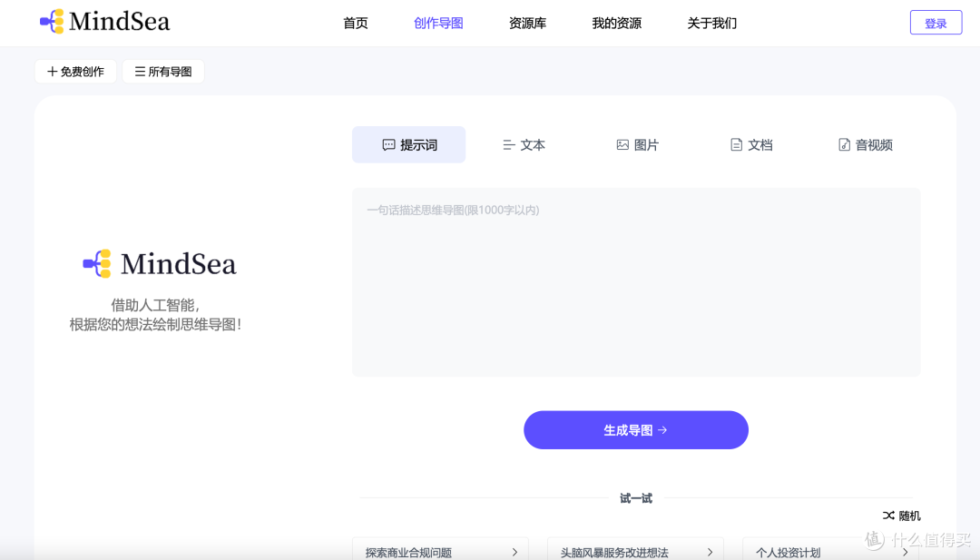Choose the 个人投资计划 suggestion
Image resolution: width=980 pixels, height=560 pixels.
[x=830, y=550]
